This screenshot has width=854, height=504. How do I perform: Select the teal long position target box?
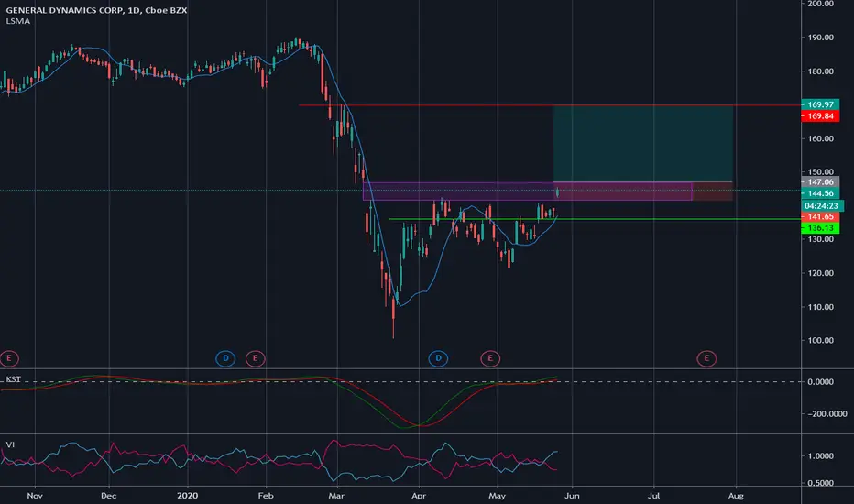(x=642, y=143)
